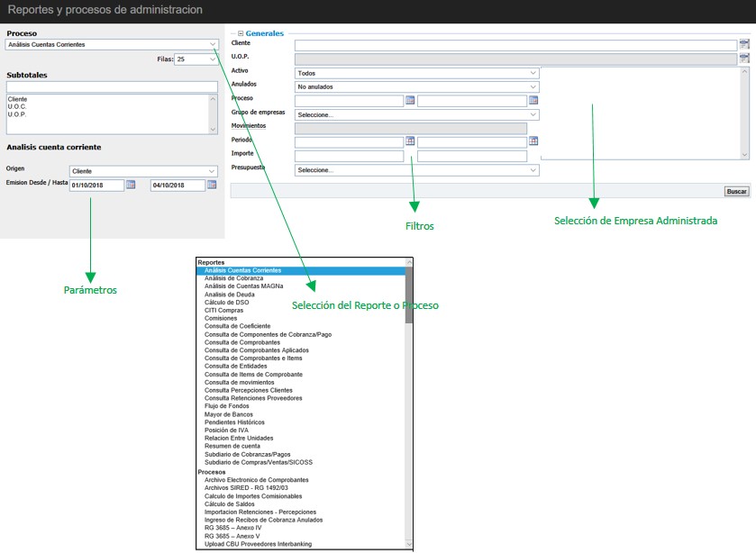Open calendar next to 04/10/2018 date
Viewport: 756px width, 553px height.
(212, 185)
